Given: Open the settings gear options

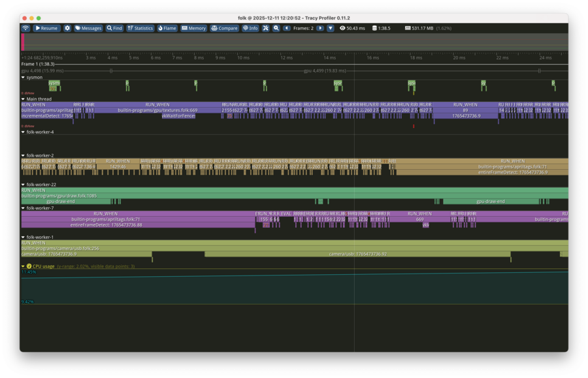Looking at the screenshot, I should (x=67, y=28).
